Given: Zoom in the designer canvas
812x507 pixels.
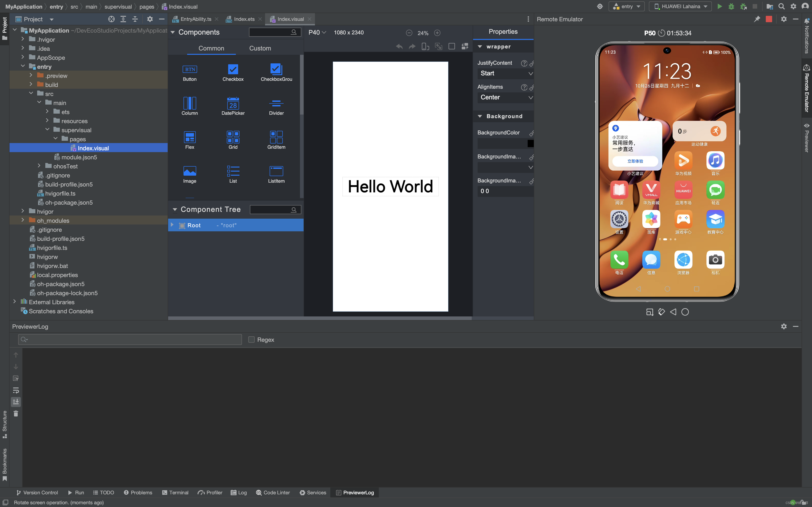Looking at the screenshot, I should click(437, 33).
